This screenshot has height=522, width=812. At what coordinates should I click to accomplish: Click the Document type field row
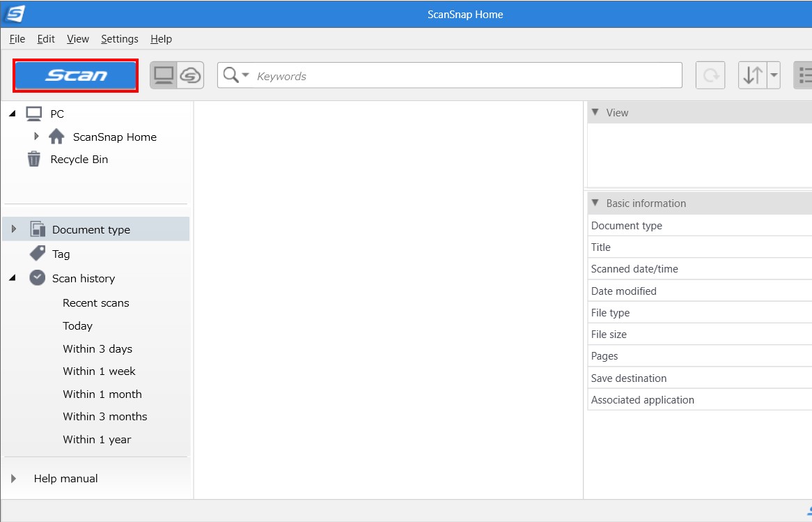tap(700, 226)
